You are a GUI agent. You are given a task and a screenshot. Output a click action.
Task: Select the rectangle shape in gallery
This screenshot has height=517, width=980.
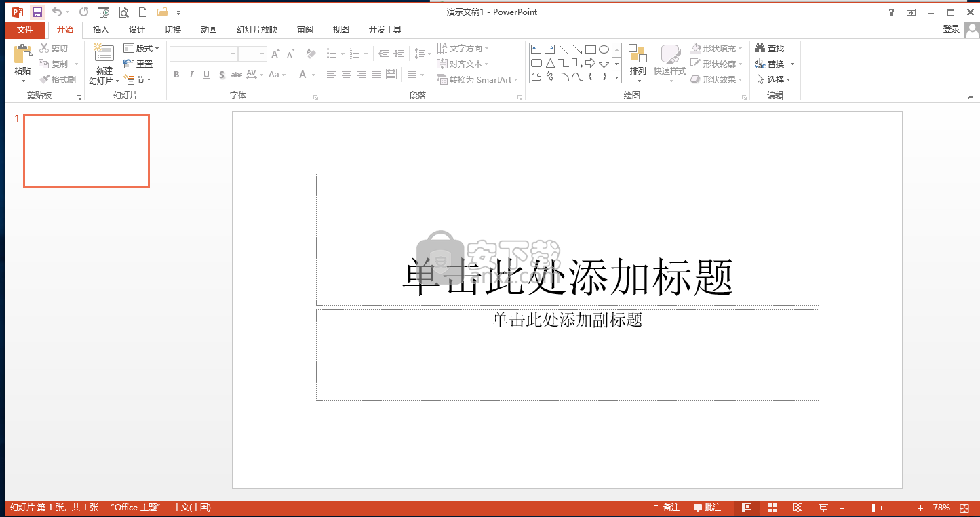590,49
